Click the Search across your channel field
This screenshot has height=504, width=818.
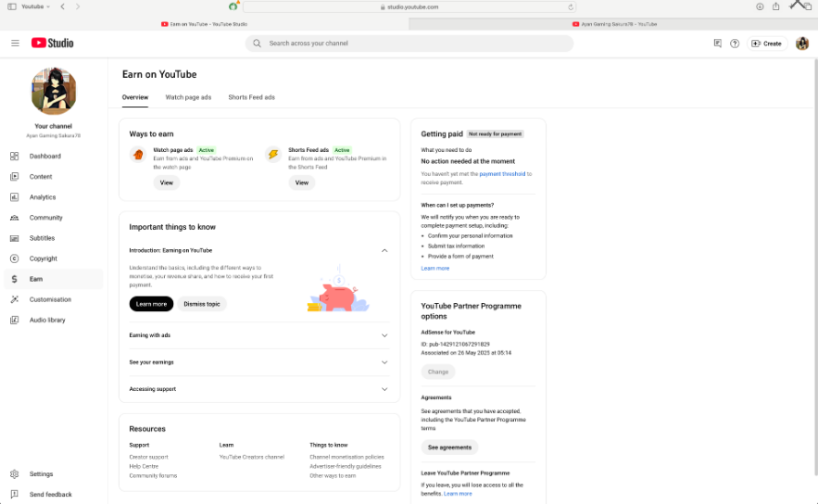[x=409, y=44]
